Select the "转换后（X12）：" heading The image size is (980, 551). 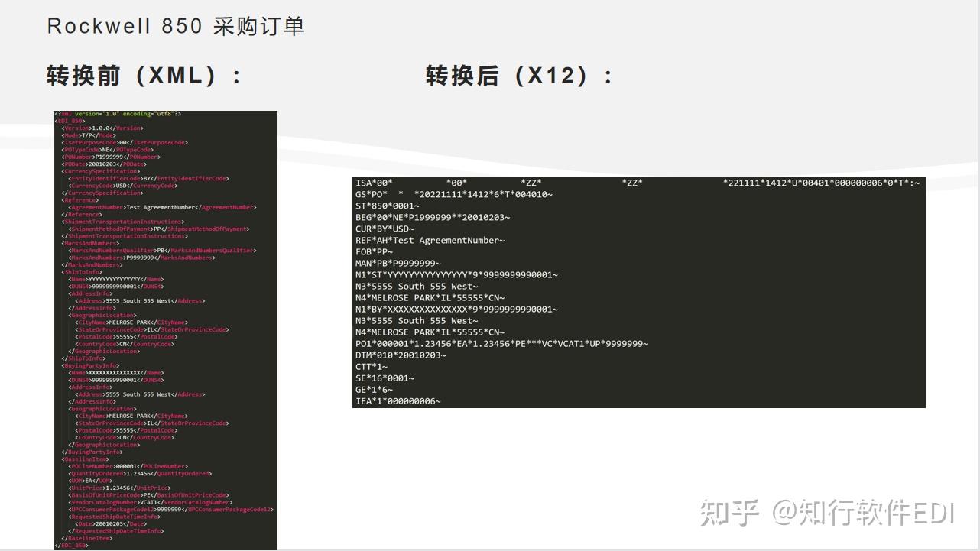coord(521,76)
